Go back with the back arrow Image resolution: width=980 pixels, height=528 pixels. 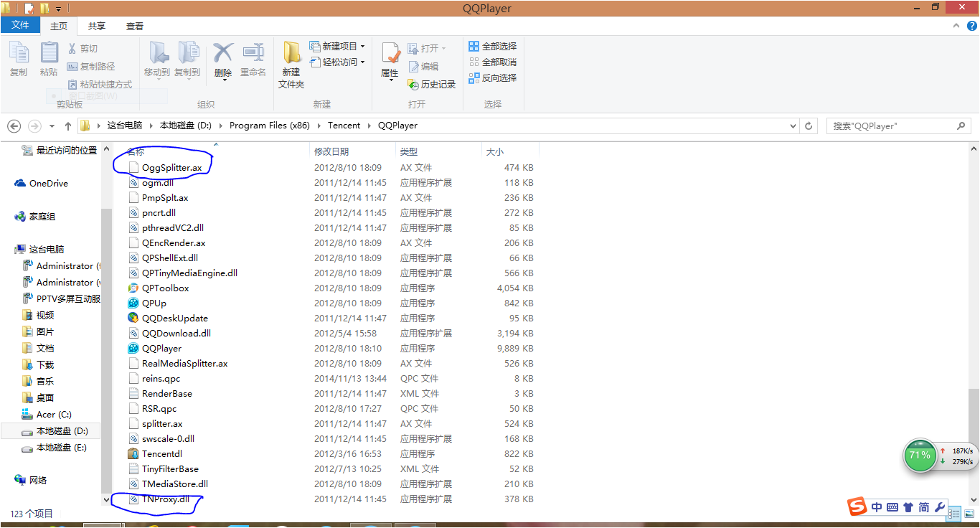14,126
